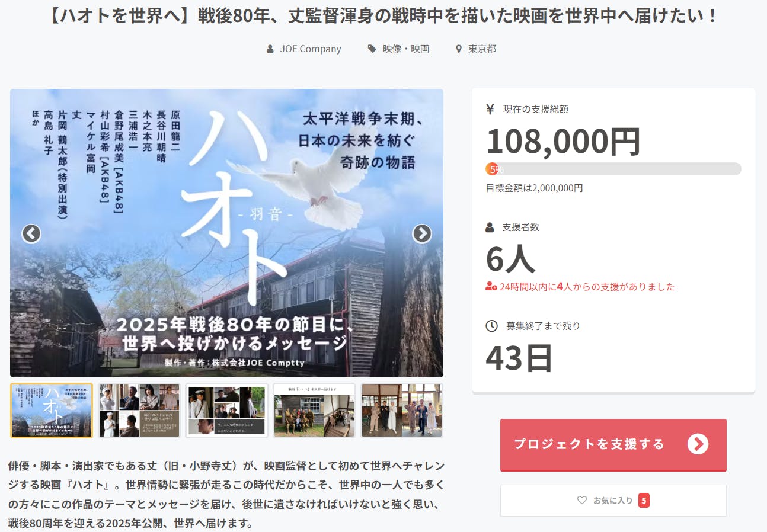Open the 東京都 location link
767x532 pixels.
click(482, 49)
